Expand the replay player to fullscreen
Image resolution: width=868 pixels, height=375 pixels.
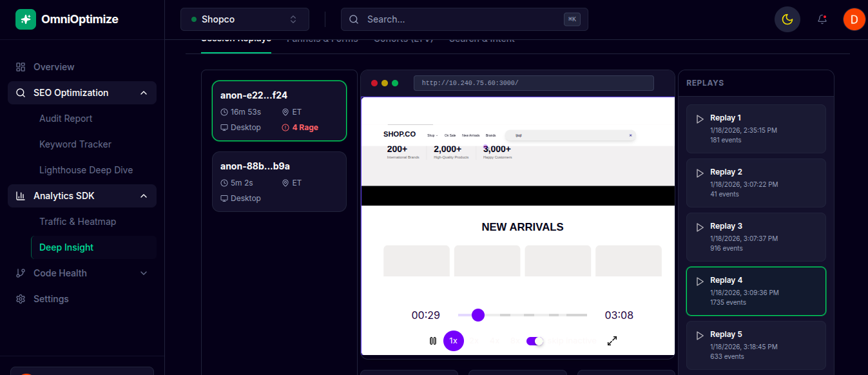tap(612, 341)
